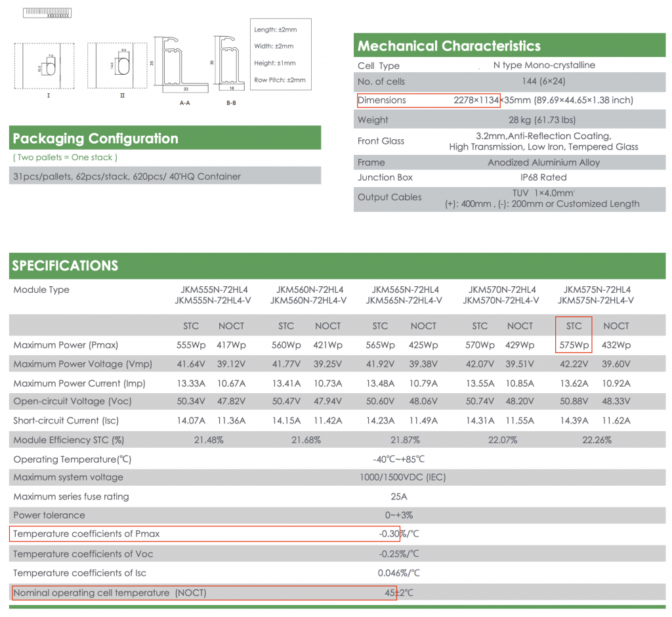Click the 21.48% module efficiency value
Screen dimensions: 672x617
tap(209, 440)
